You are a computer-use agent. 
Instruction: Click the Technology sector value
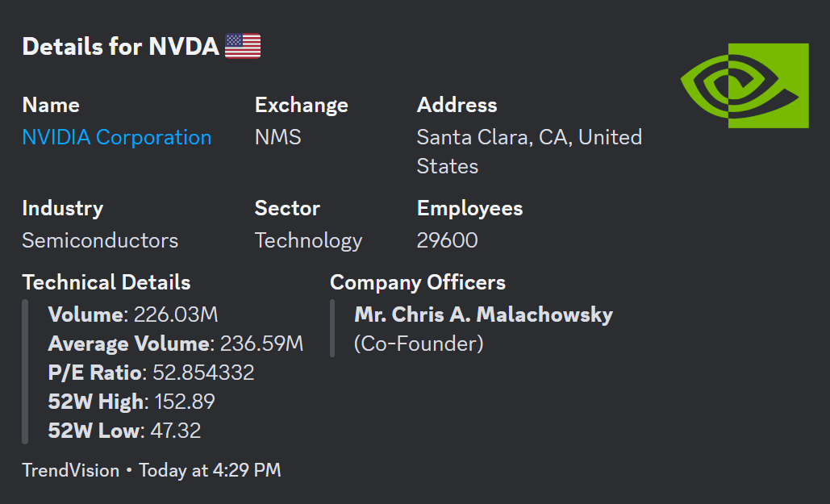308,240
